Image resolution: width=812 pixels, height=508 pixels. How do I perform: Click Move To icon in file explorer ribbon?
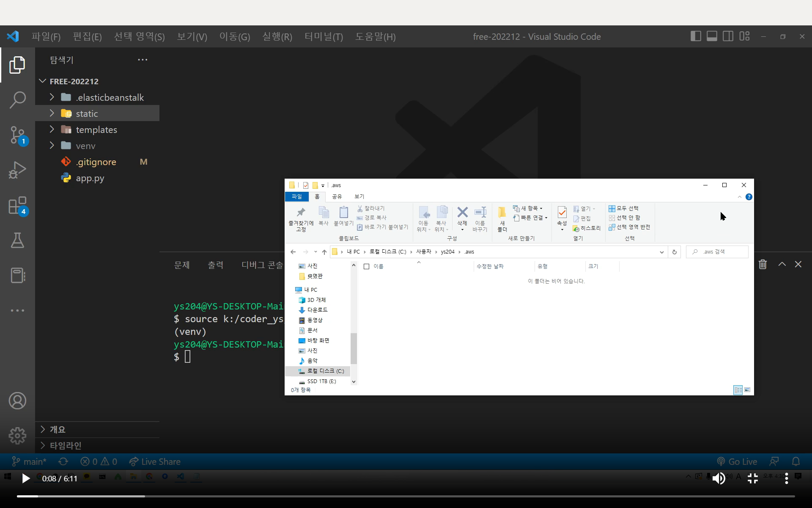423,219
